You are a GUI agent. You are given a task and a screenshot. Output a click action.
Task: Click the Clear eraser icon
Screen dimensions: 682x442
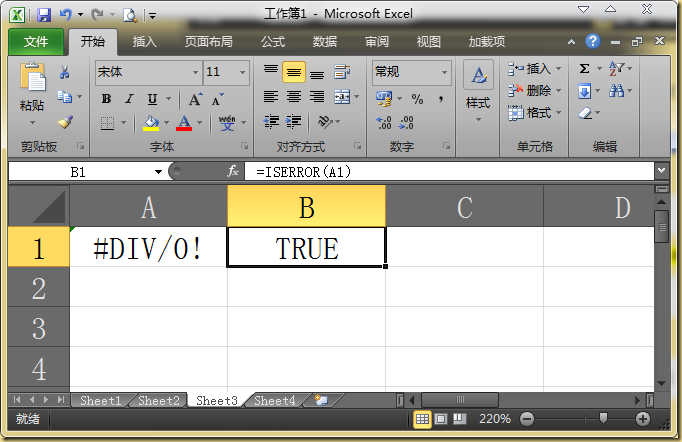click(x=585, y=114)
